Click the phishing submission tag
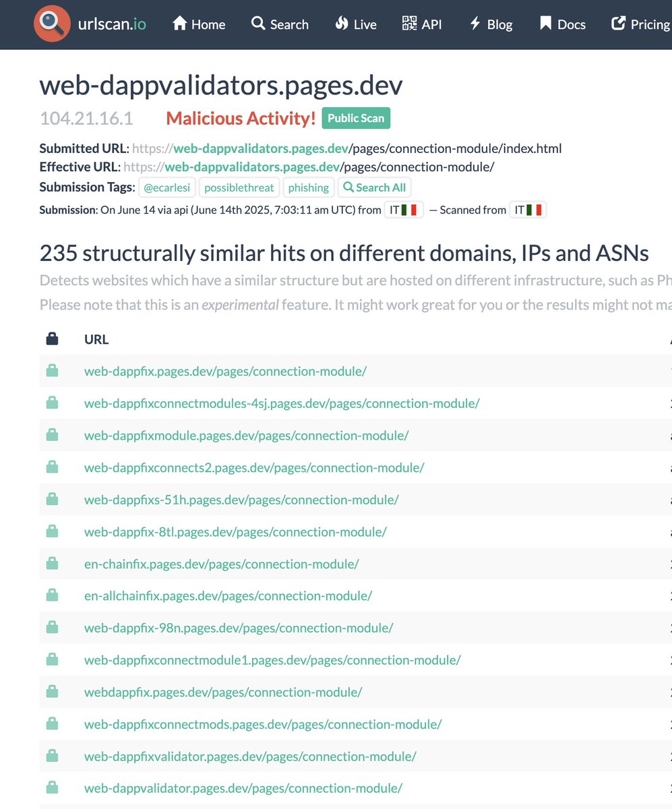Screen dimensions: 672x809 [309, 187]
